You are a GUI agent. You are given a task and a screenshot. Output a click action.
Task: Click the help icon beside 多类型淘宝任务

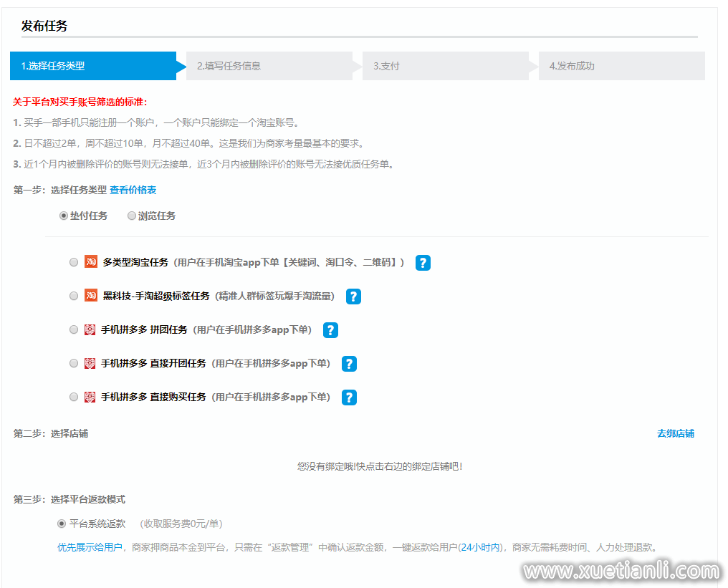click(423, 262)
